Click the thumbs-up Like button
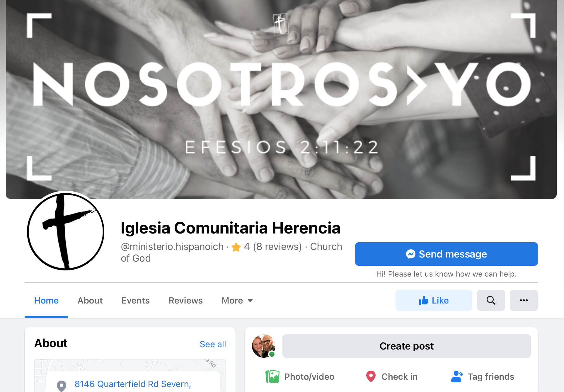The width and height of the screenshot is (564, 392). pyautogui.click(x=434, y=300)
